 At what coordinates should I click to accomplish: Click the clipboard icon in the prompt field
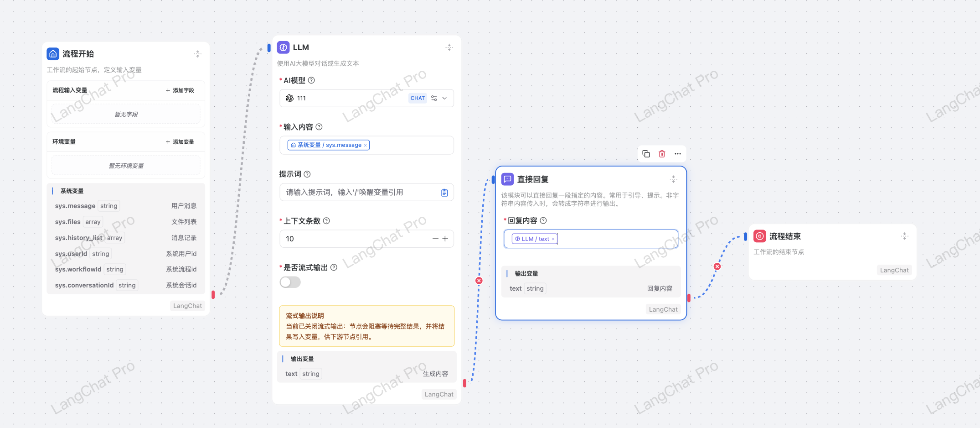[x=444, y=193]
